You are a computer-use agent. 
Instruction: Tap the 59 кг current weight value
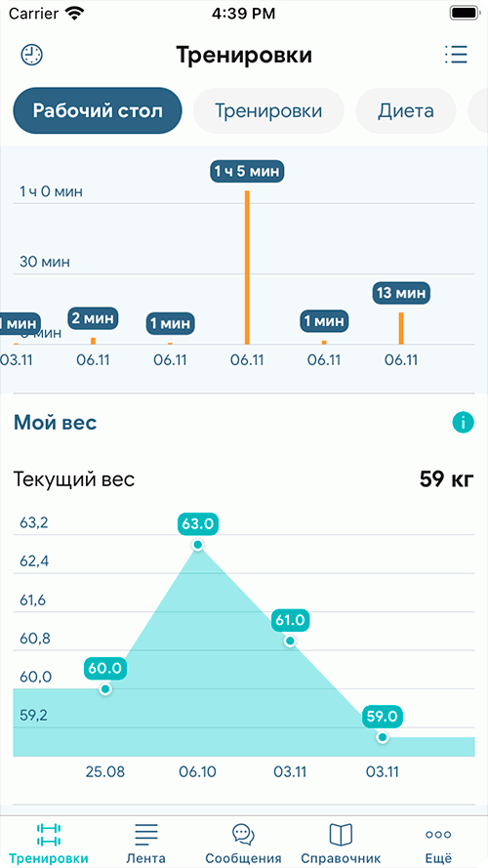(x=446, y=479)
